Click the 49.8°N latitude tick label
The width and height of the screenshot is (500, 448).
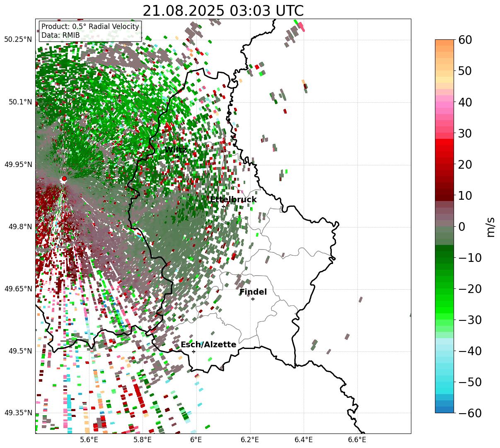pos(20,227)
